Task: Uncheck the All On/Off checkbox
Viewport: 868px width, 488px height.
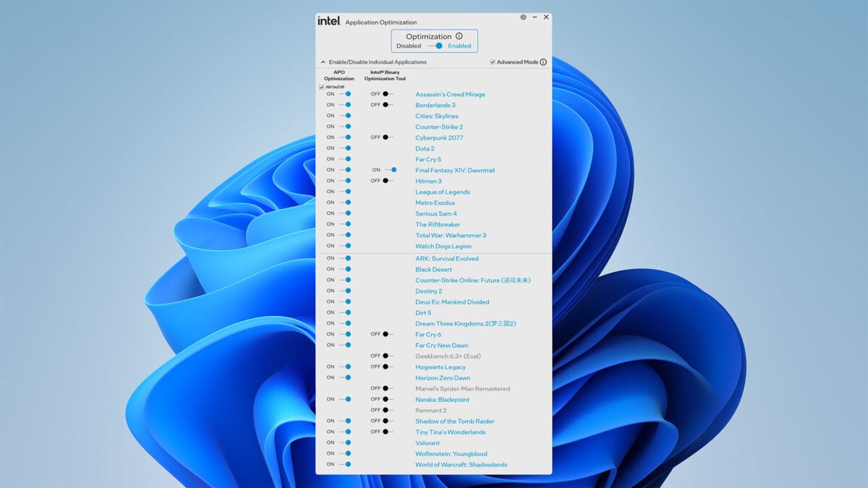Action: tap(321, 86)
